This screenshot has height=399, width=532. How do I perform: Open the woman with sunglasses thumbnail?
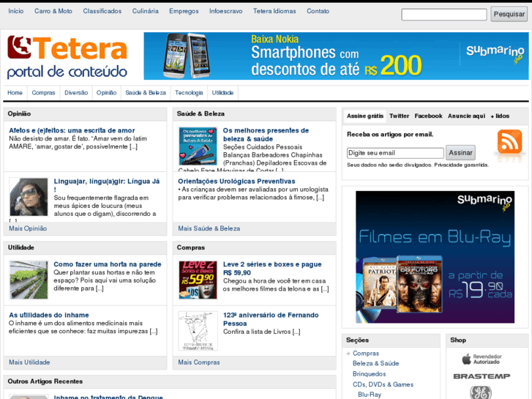(x=29, y=197)
